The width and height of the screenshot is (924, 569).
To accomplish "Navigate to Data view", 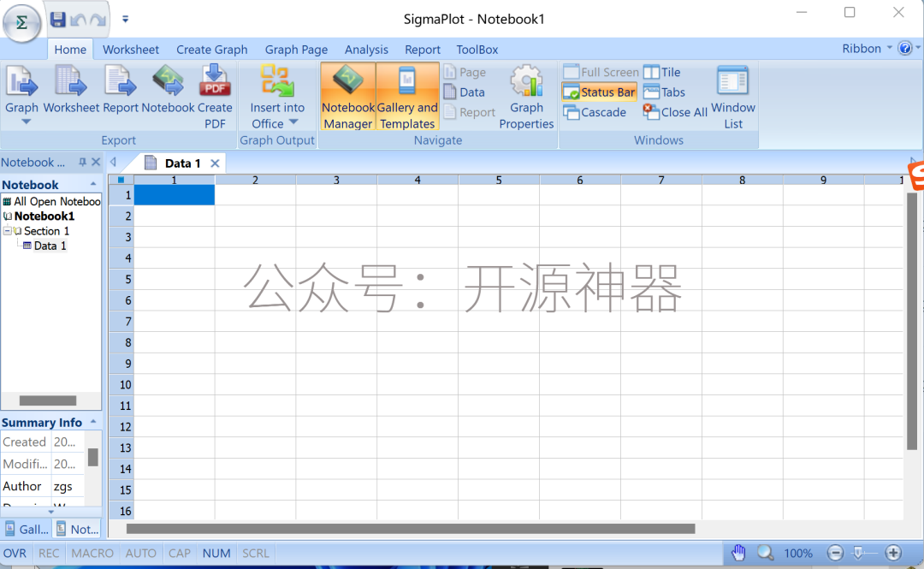I will click(465, 92).
